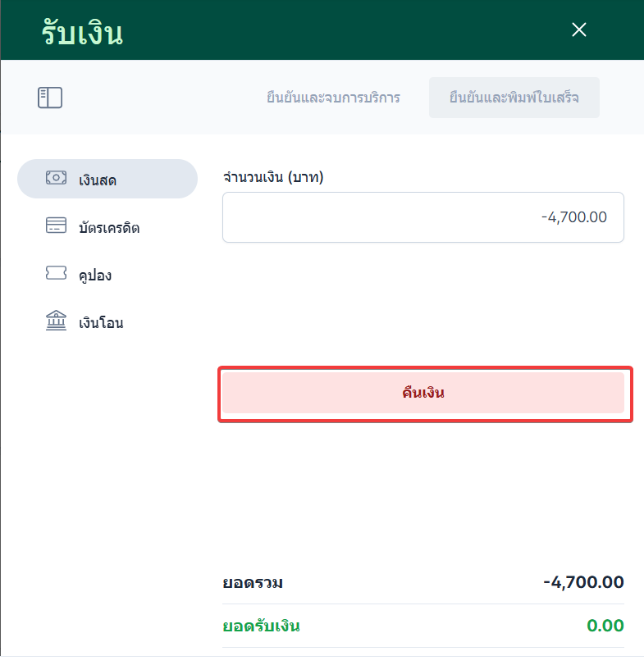Click the bold -4,700.00 total value

pyautogui.click(x=583, y=583)
